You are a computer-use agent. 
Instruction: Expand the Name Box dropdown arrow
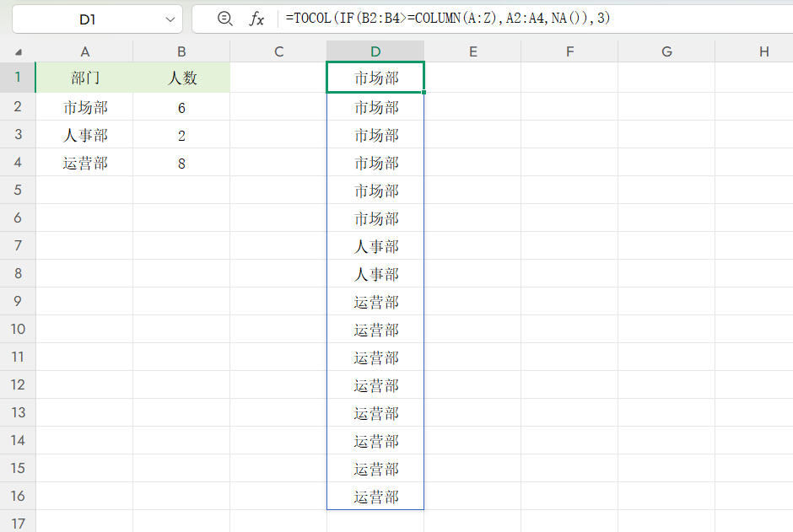click(x=171, y=19)
